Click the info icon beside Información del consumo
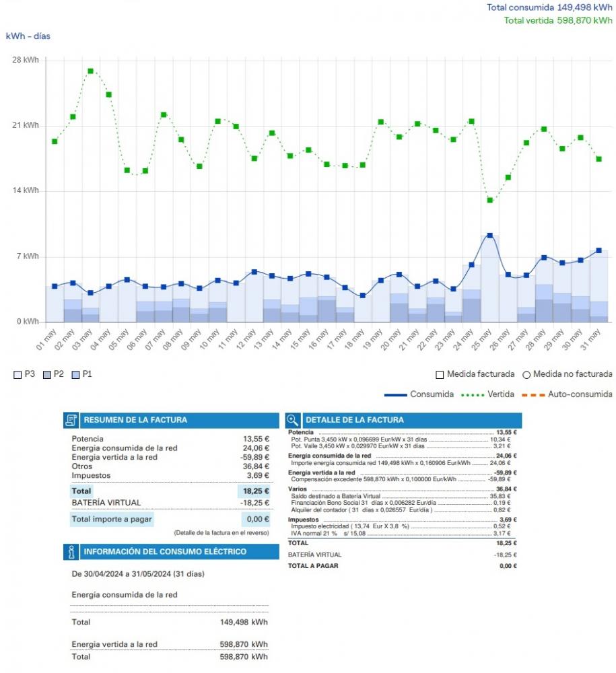 coord(71,552)
